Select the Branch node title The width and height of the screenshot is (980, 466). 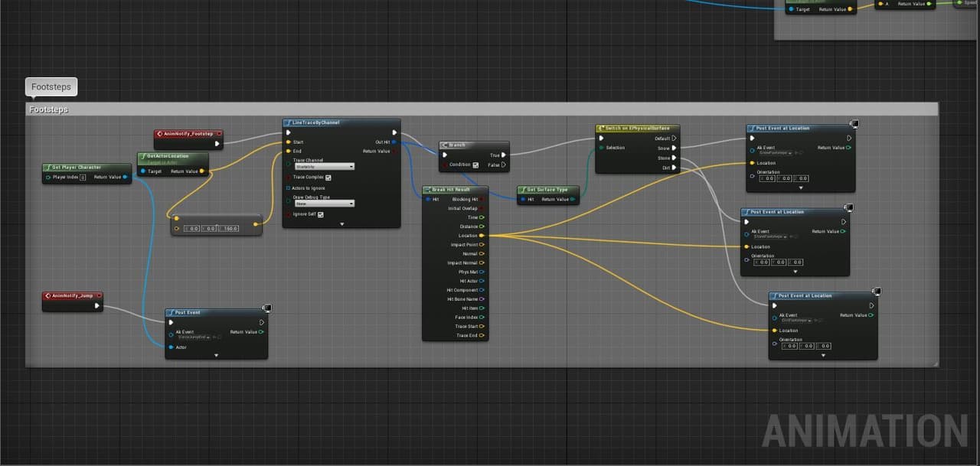(x=457, y=145)
